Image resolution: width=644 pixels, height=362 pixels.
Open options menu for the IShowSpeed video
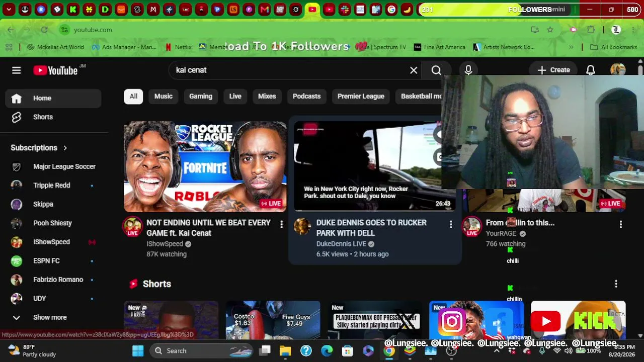(x=281, y=225)
